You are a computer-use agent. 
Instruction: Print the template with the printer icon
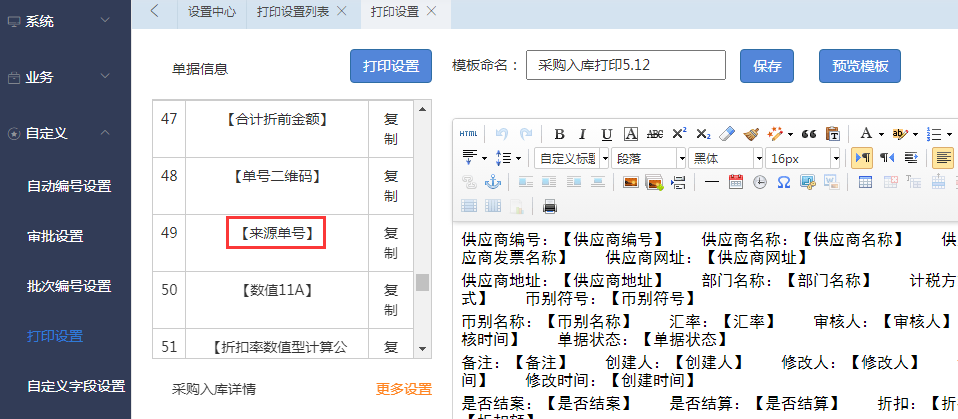pos(550,206)
